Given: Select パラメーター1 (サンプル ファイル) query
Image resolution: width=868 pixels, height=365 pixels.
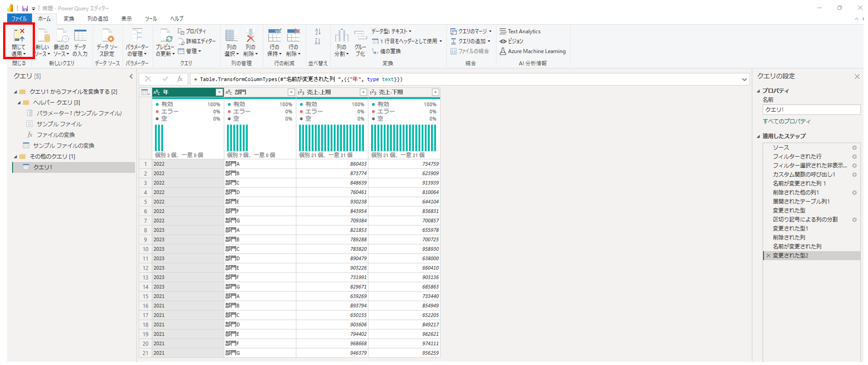Looking at the screenshot, I should tap(74, 113).
